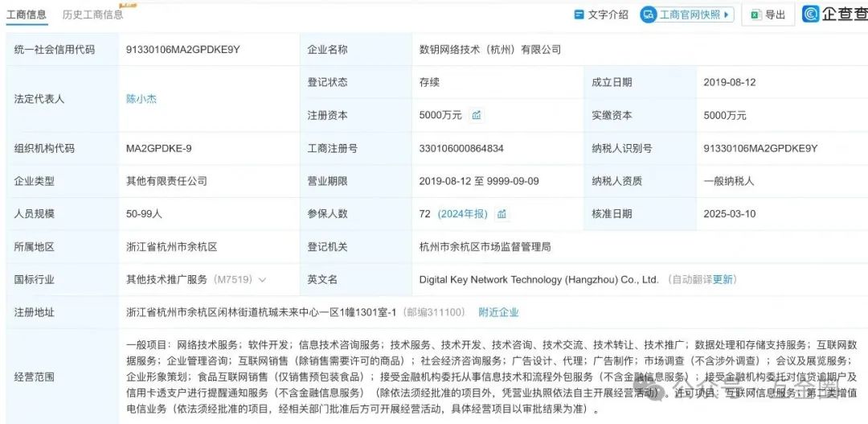Select the registered address text
This screenshot has width=868, height=424.
261,313
